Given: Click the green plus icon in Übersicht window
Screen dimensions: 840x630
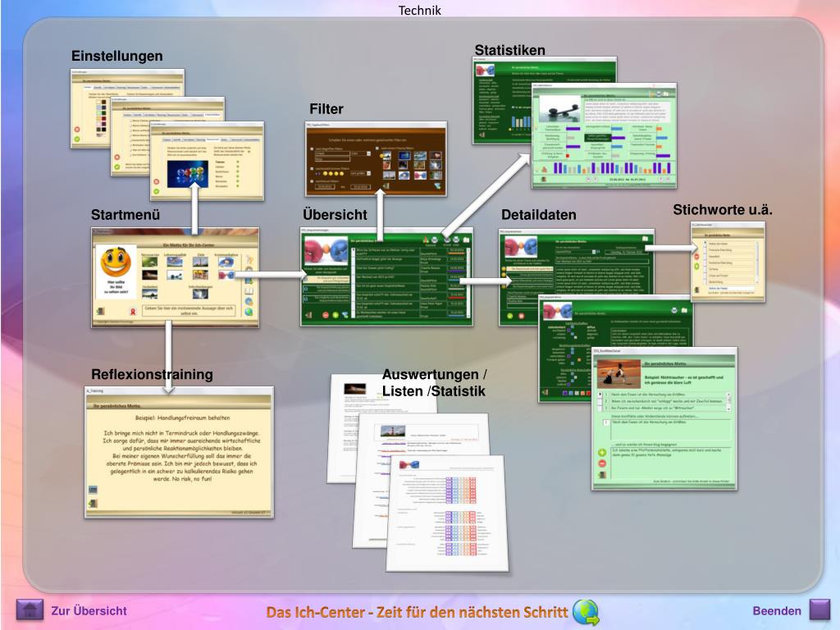Looking at the screenshot, I should point(336,315).
